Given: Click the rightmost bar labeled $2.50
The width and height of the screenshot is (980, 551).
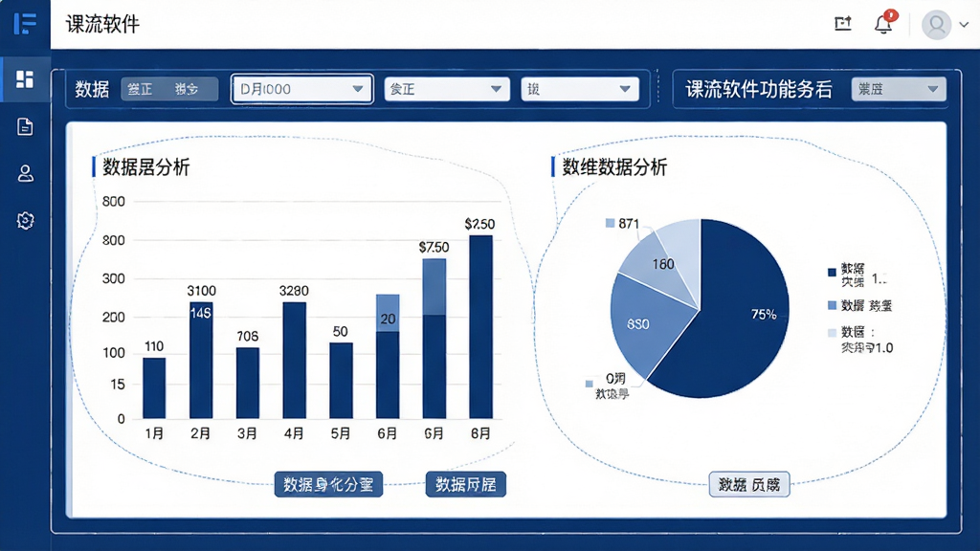Looking at the screenshot, I should pyautogui.click(x=480, y=327).
